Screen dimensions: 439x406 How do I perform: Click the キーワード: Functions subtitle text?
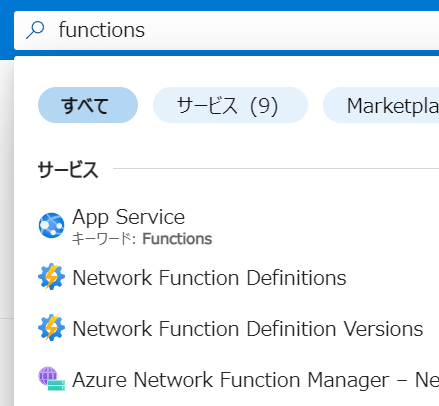(x=142, y=239)
